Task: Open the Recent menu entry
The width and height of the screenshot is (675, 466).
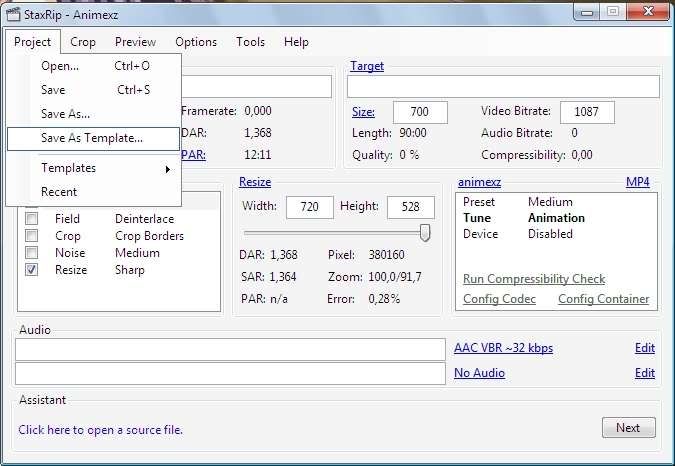Action: [93, 192]
